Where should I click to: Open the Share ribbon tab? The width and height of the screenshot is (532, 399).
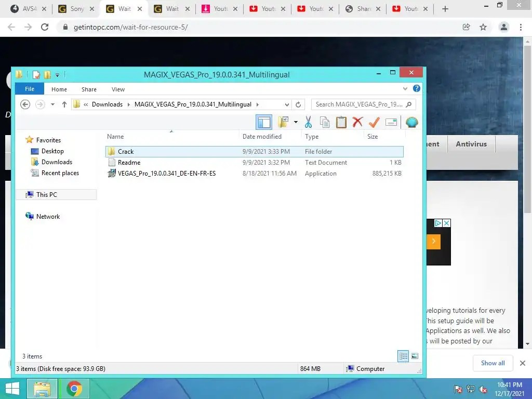click(x=89, y=89)
